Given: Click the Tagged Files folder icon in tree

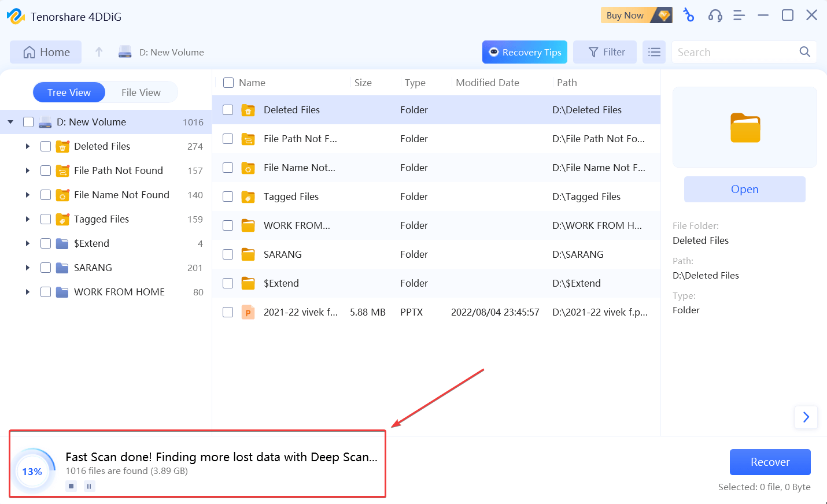Looking at the screenshot, I should [x=62, y=219].
